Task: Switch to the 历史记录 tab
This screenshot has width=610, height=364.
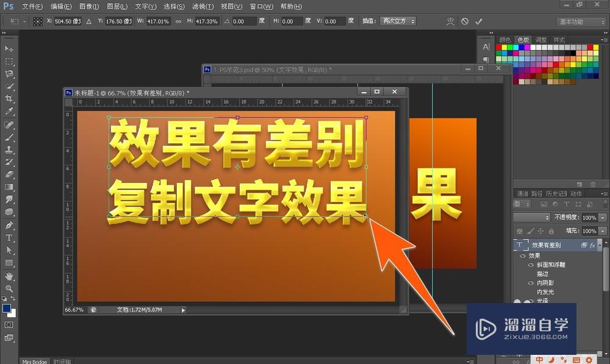Action: pyautogui.click(x=557, y=193)
